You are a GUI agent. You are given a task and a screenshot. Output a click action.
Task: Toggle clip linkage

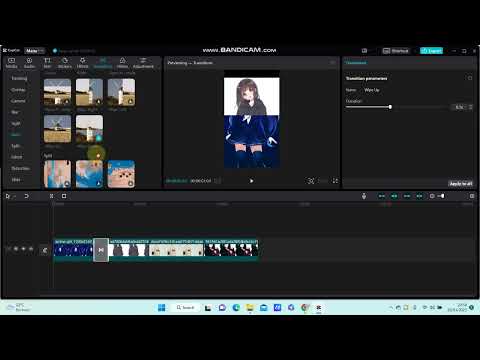(407, 196)
